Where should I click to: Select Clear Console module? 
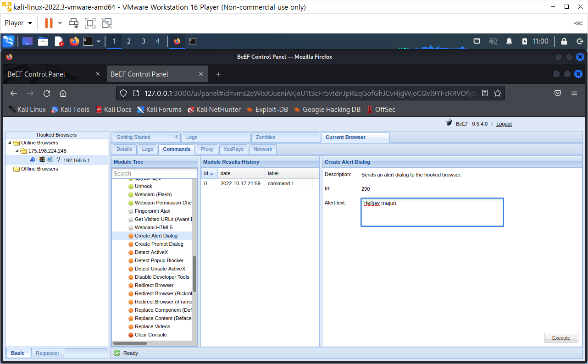pos(150,335)
